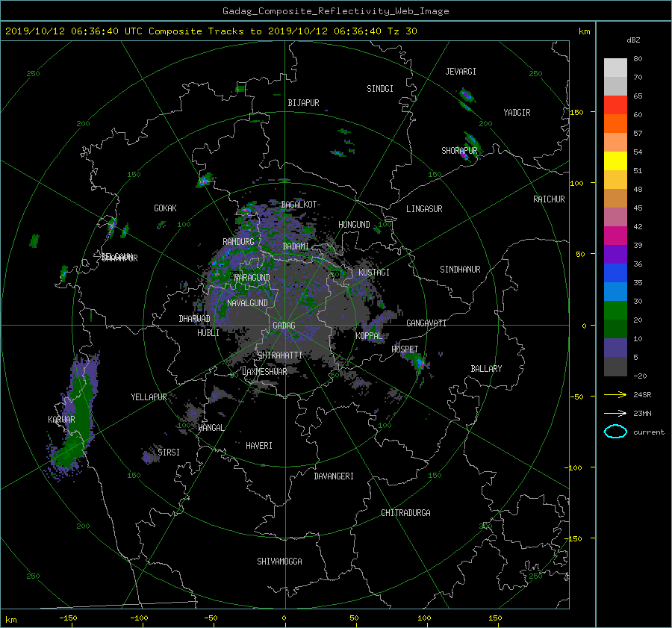Pick the white 70-80 dBZ legend swatch
Screen dimensions: 672x628
615,67
